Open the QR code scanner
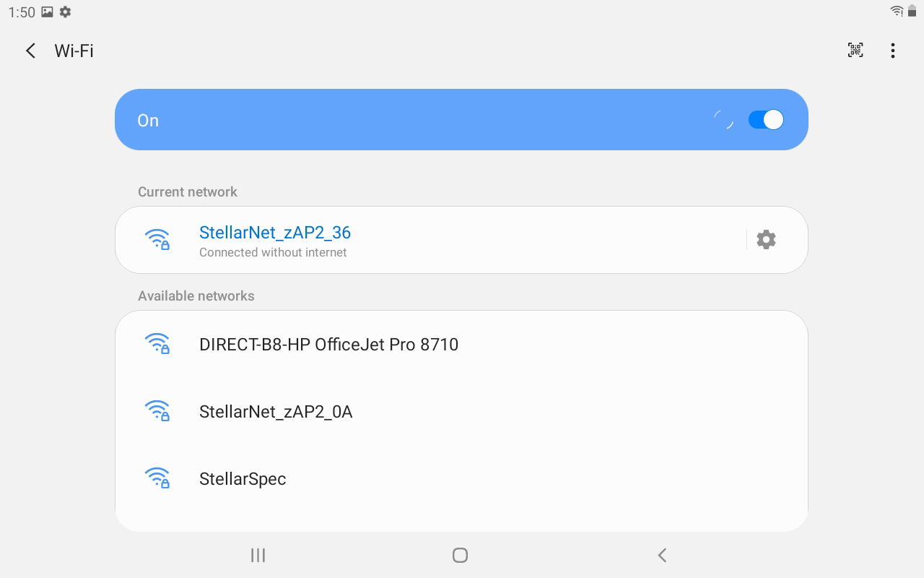This screenshot has width=924, height=578. point(855,50)
